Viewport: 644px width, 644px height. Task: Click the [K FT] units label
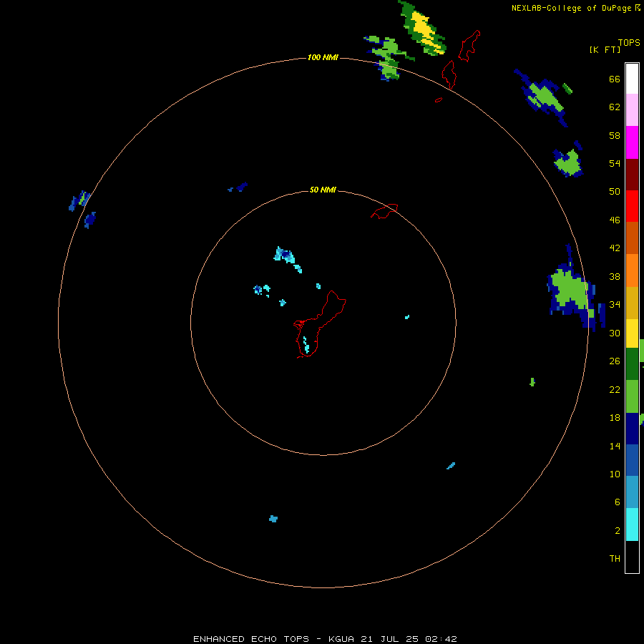pos(605,49)
